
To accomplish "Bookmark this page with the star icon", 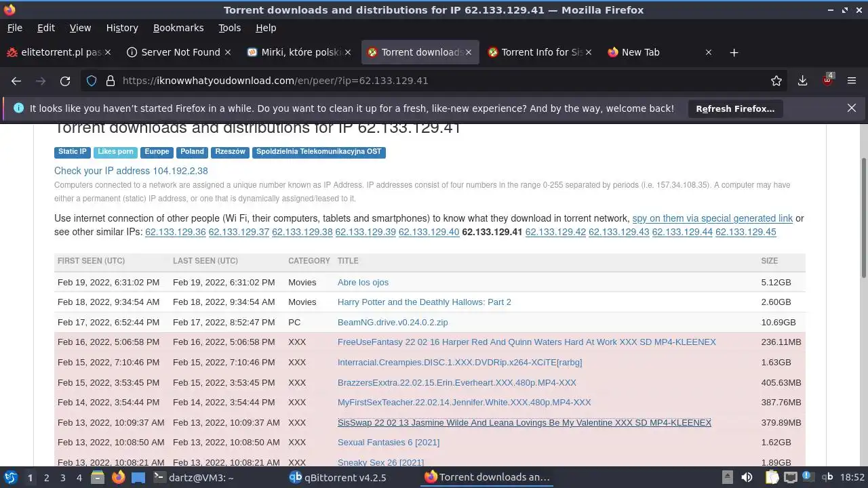I will click(776, 81).
